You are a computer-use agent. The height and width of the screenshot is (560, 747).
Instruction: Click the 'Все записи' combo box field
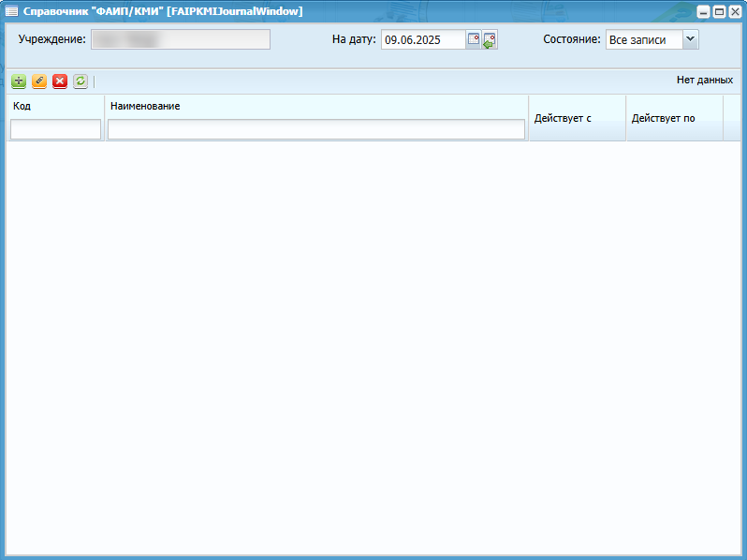pyautogui.click(x=643, y=39)
